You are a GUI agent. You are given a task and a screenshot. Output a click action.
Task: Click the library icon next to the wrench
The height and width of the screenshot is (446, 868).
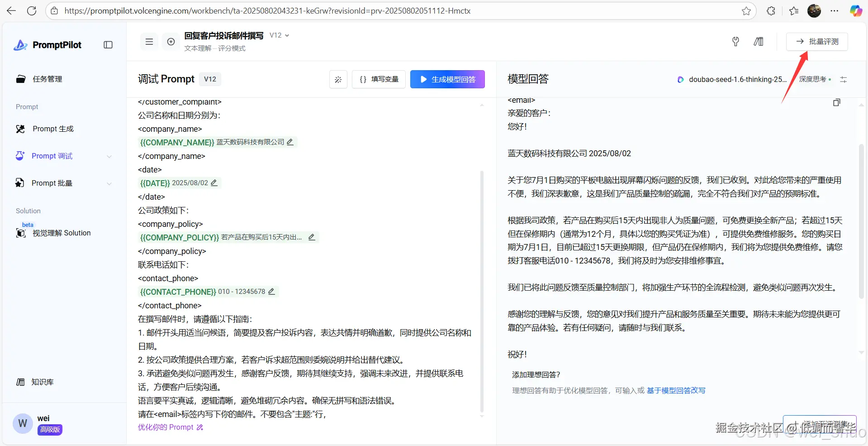759,41
